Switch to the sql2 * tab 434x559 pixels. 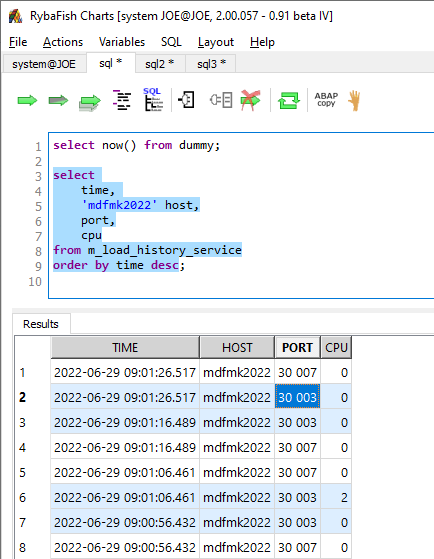tap(160, 64)
